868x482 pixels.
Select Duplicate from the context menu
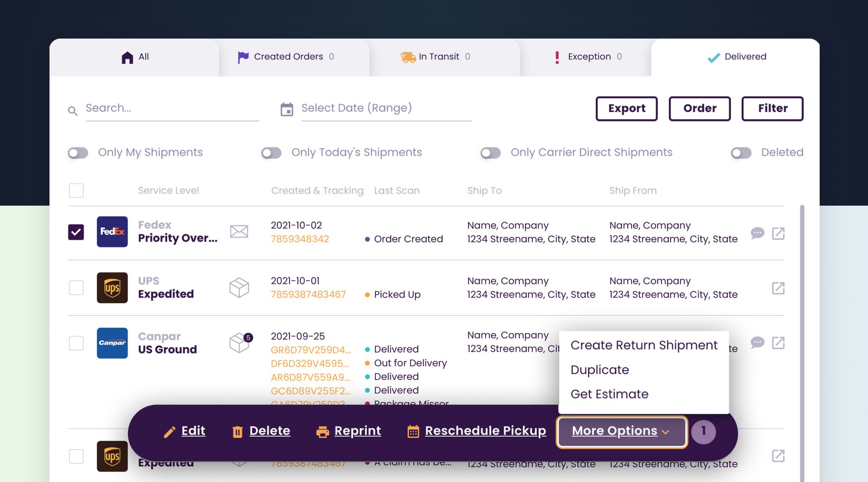coord(600,370)
